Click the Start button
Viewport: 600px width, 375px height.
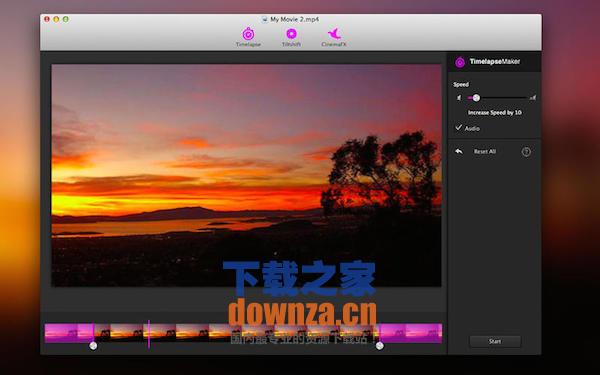click(x=495, y=341)
